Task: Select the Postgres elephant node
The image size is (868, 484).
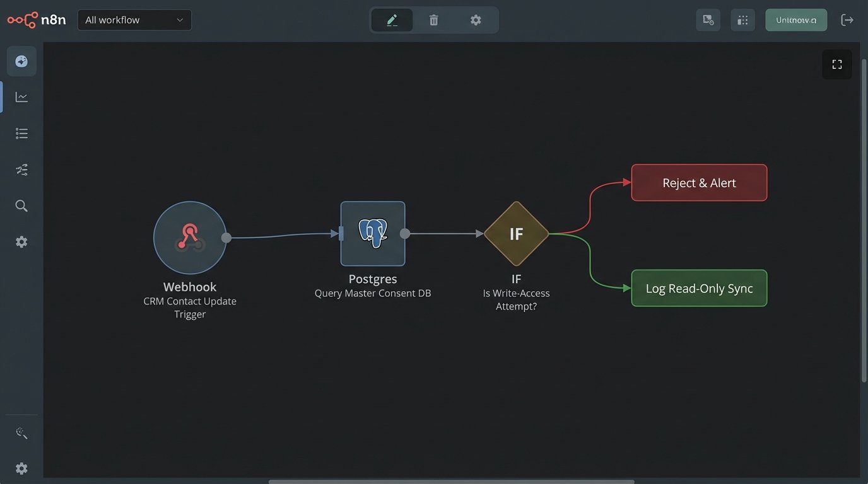Action: (x=373, y=234)
